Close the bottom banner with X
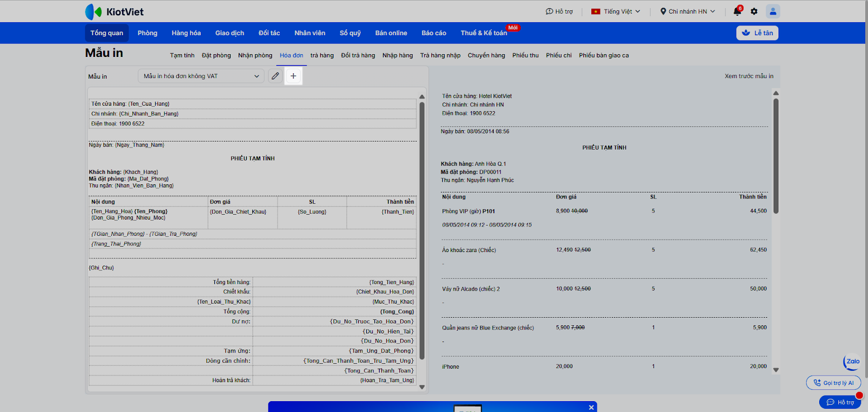Image resolution: width=868 pixels, height=412 pixels. 591,407
